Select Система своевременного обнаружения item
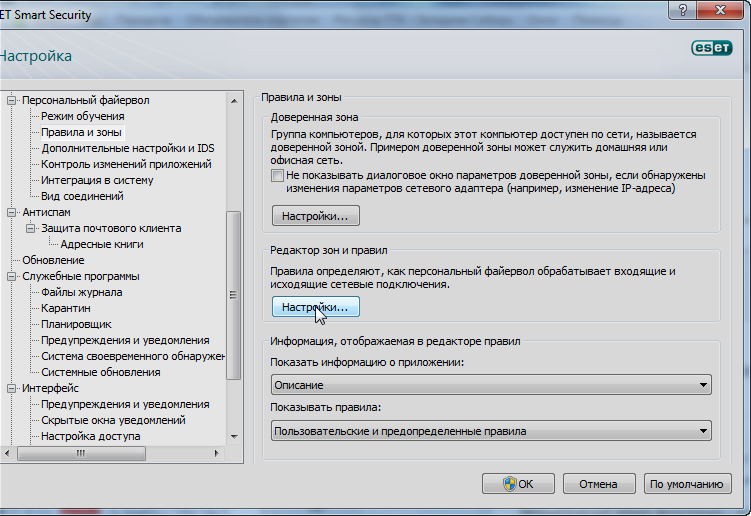The width and height of the screenshot is (751, 516). tap(133, 356)
